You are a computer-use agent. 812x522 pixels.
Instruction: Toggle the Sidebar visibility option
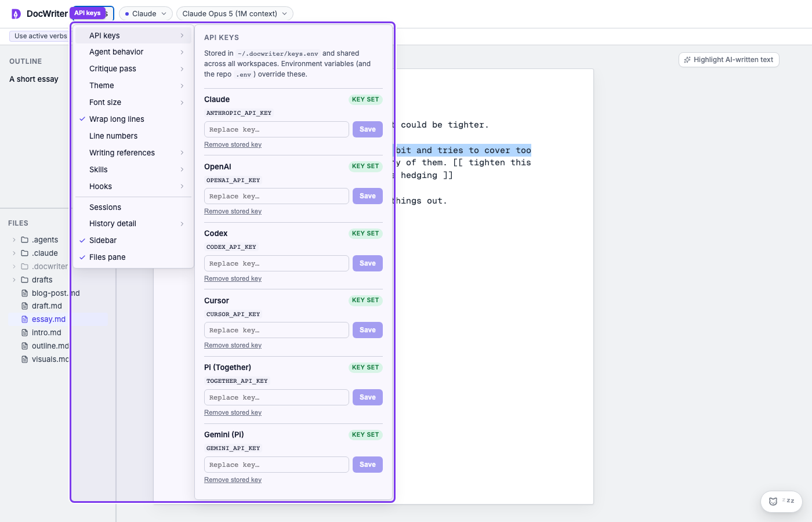[133, 240]
